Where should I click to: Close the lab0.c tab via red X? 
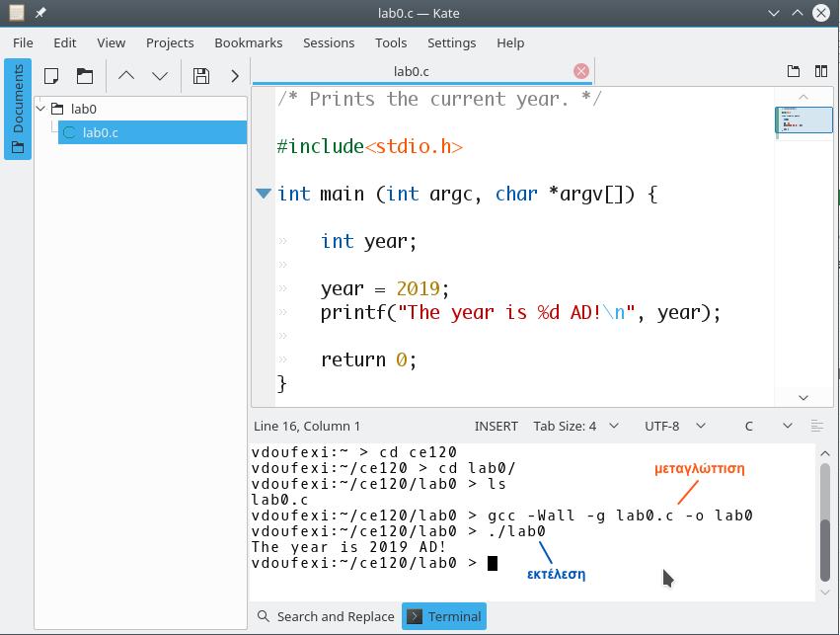tap(581, 71)
